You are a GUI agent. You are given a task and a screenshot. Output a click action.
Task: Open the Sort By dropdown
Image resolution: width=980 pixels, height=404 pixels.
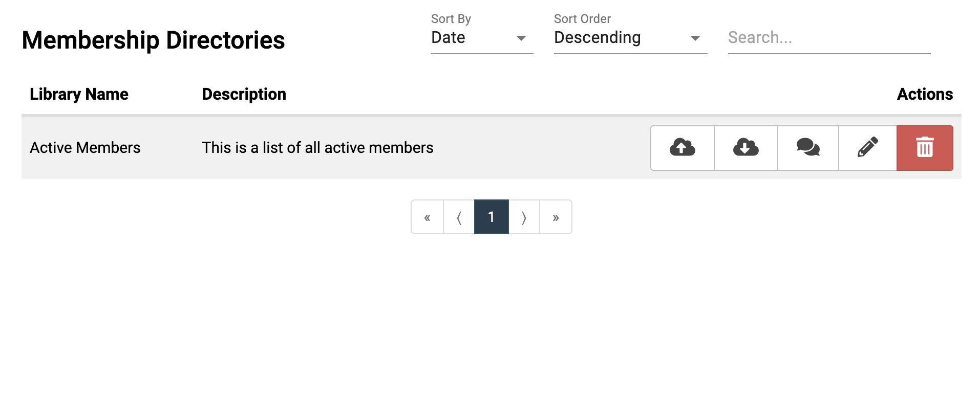[x=481, y=38]
